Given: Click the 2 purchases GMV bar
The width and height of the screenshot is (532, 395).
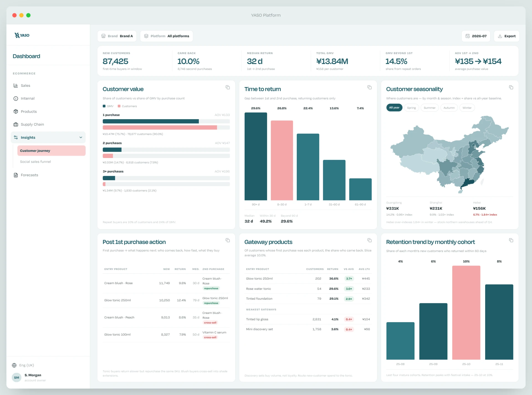Looking at the screenshot, I should click(112, 150).
